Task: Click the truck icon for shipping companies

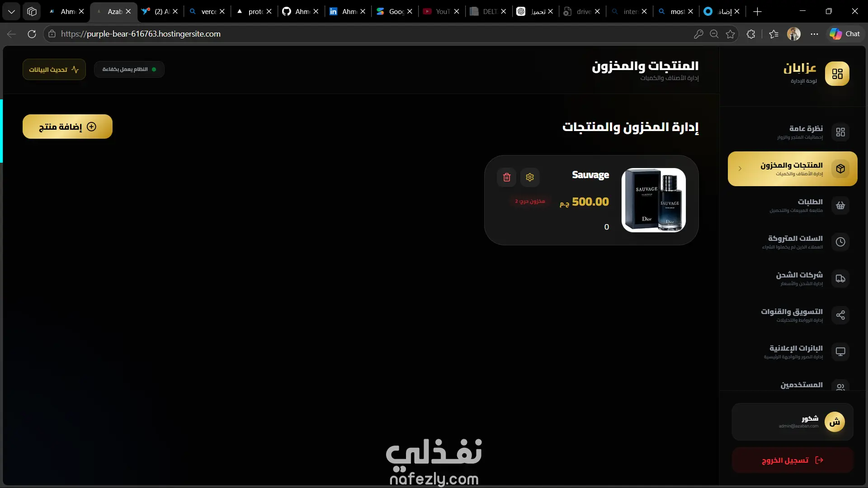Action: (x=840, y=278)
